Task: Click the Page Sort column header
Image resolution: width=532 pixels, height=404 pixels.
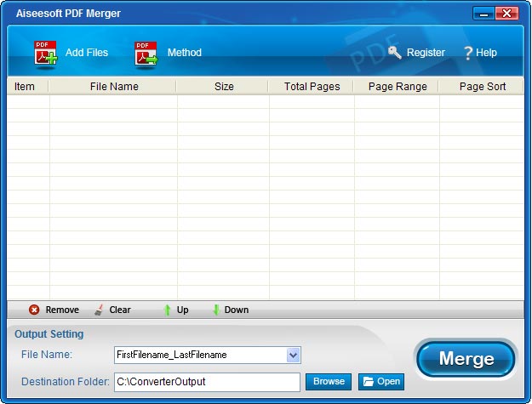Action: coord(483,87)
